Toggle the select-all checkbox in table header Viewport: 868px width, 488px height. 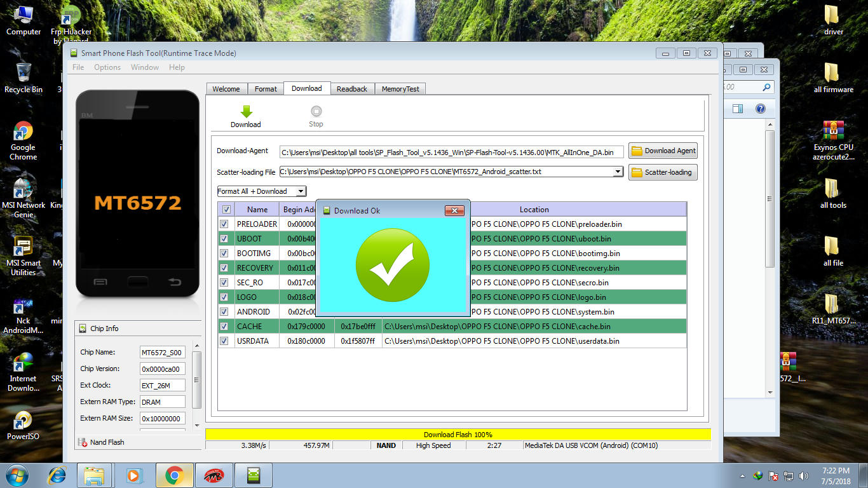(x=226, y=209)
